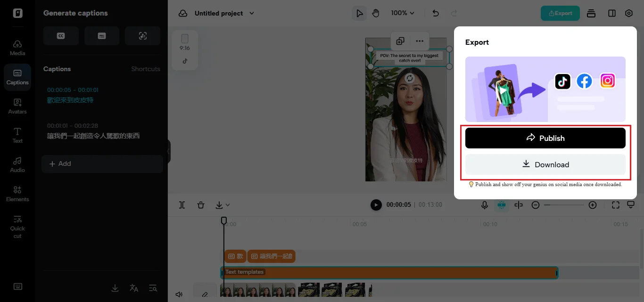Click the undo arrow icon
The image size is (644, 302).
(x=436, y=13)
